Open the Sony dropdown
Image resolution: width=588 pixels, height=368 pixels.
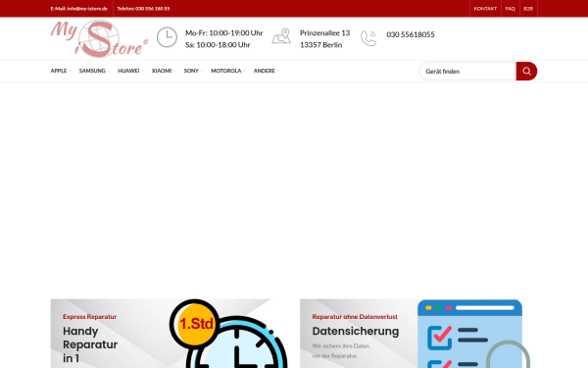tap(193, 71)
